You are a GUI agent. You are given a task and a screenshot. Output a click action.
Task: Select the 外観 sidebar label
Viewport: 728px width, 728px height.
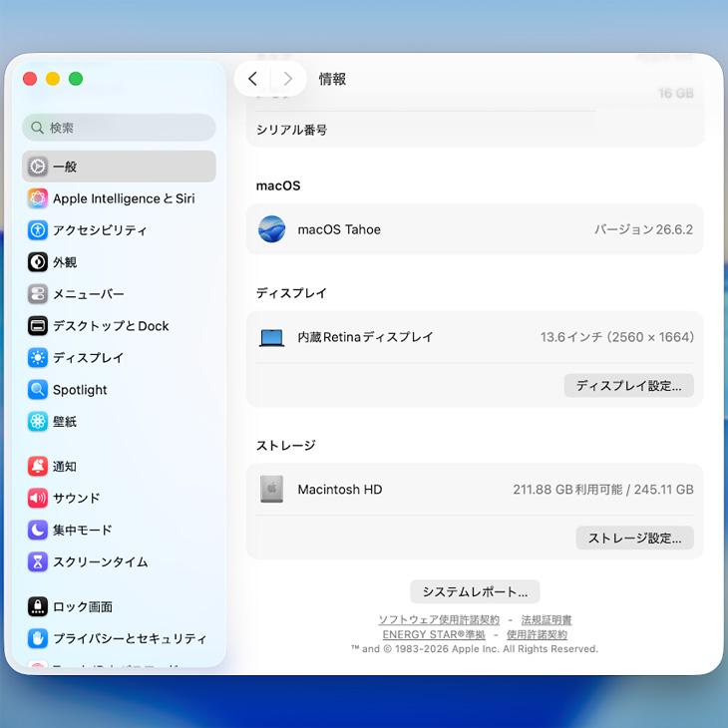pyautogui.click(x=65, y=262)
